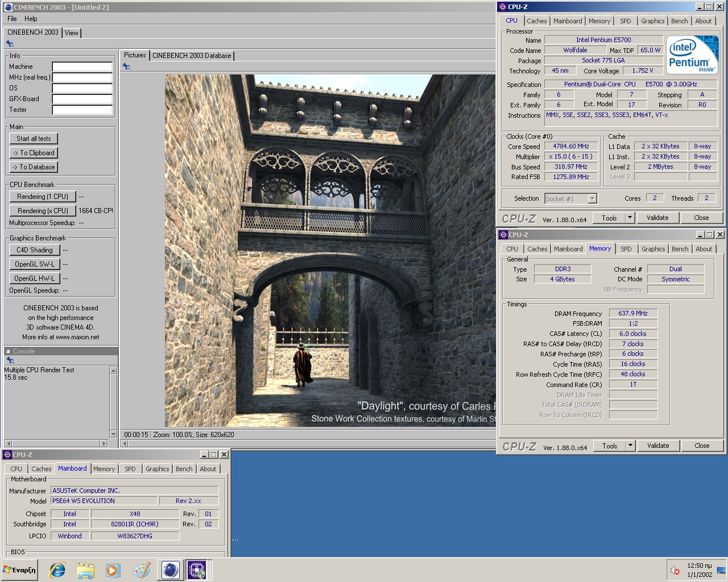Open the Start (Έναρξη) menu
The width and height of the screenshot is (728, 582).
coord(19,569)
